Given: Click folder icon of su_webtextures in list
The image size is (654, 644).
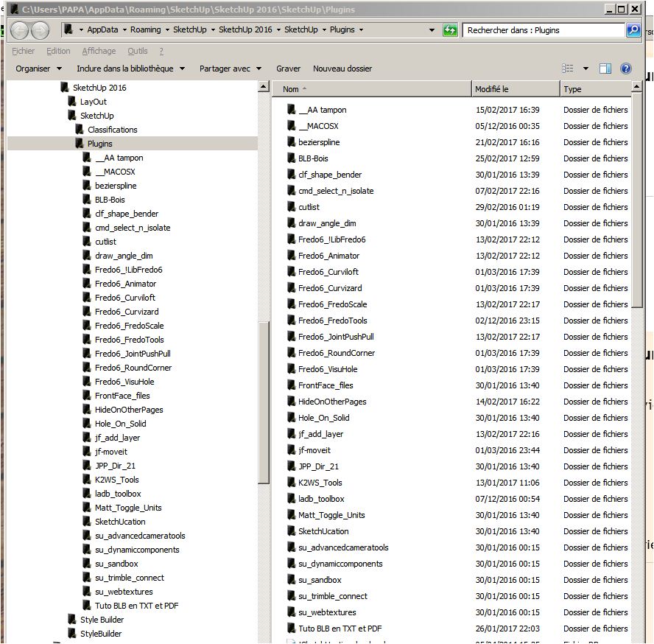Looking at the screenshot, I should (x=291, y=612).
